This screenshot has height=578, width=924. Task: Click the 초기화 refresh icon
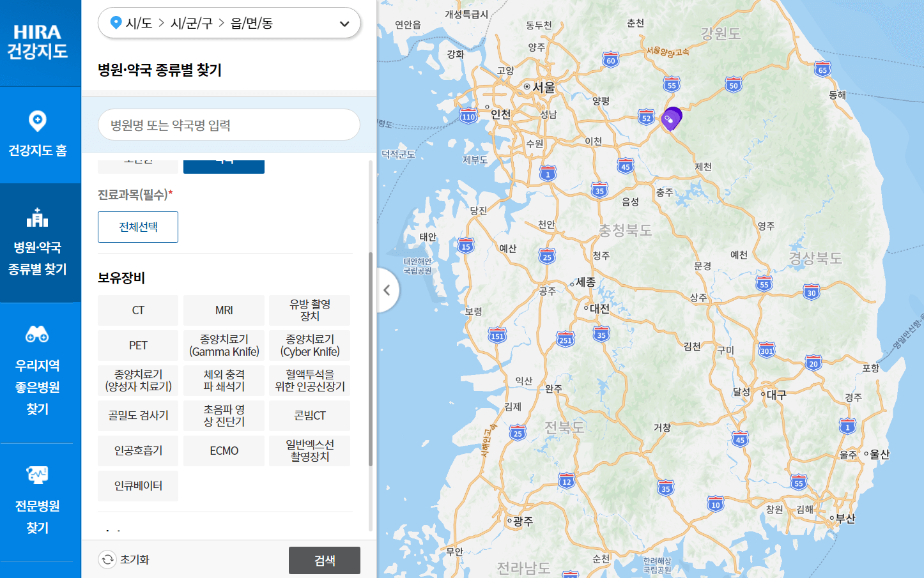click(106, 559)
